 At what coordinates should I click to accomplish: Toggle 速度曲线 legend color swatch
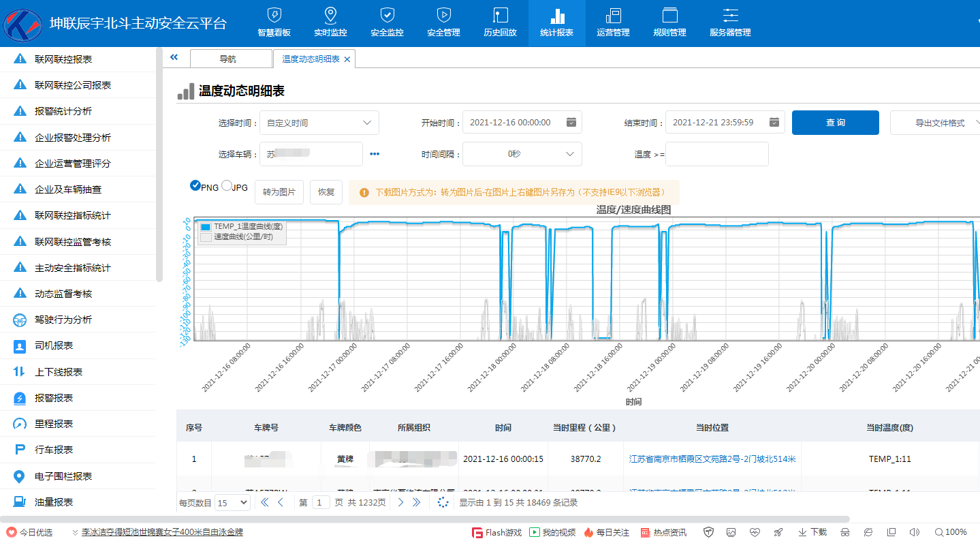pos(205,237)
